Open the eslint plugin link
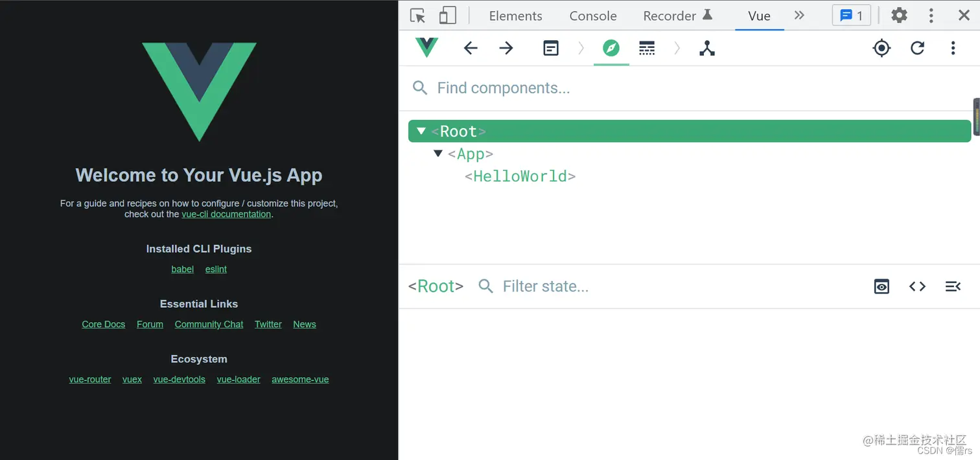Image resolution: width=980 pixels, height=460 pixels. click(x=216, y=270)
